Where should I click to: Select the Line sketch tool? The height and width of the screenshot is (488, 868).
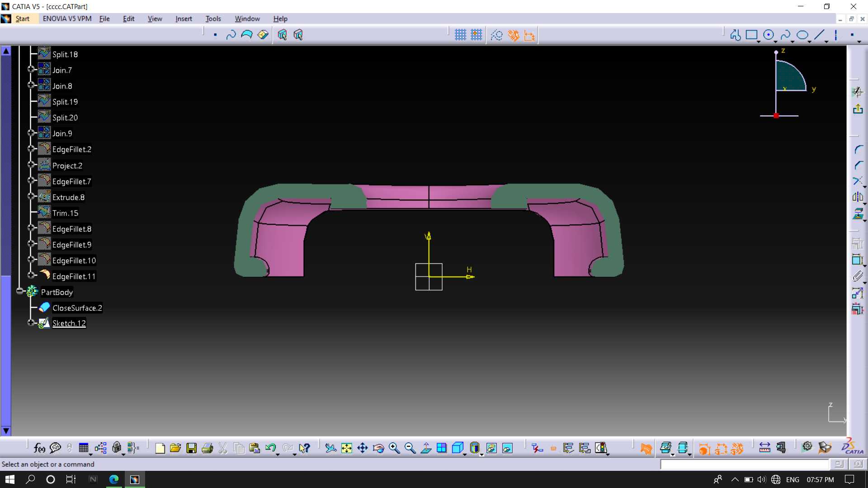point(819,35)
